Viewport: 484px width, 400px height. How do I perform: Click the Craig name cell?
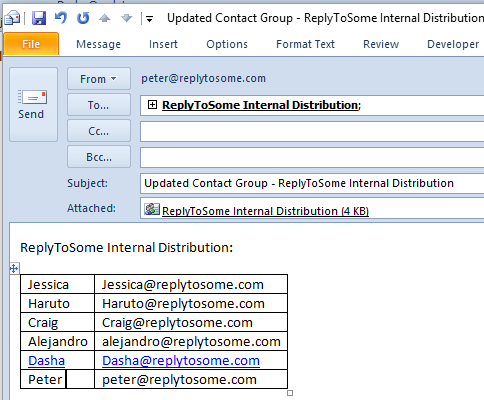57,322
